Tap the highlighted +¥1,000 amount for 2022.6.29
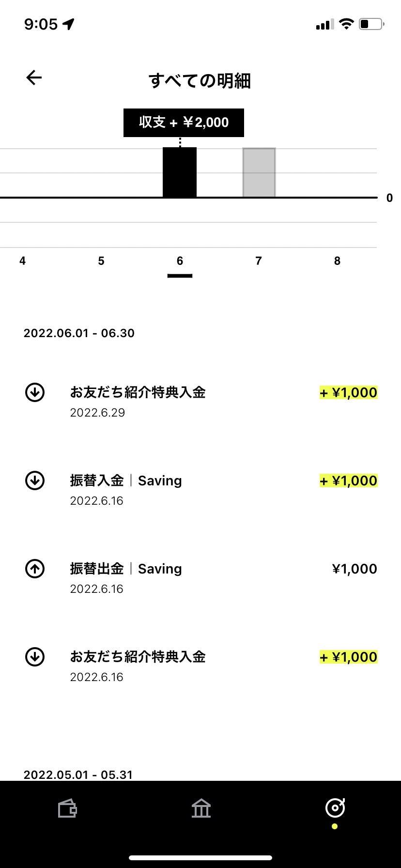The width and height of the screenshot is (401, 868). tap(349, 392)
